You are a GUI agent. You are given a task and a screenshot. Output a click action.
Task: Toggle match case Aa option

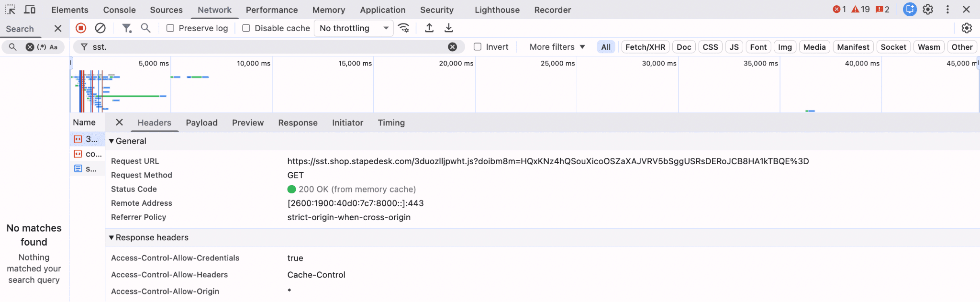pos(54,47)
